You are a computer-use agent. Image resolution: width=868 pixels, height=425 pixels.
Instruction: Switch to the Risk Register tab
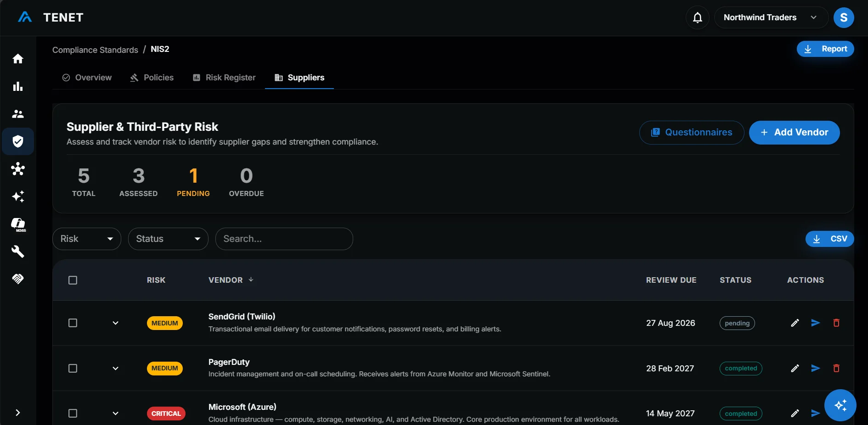(x=224, y=78)
